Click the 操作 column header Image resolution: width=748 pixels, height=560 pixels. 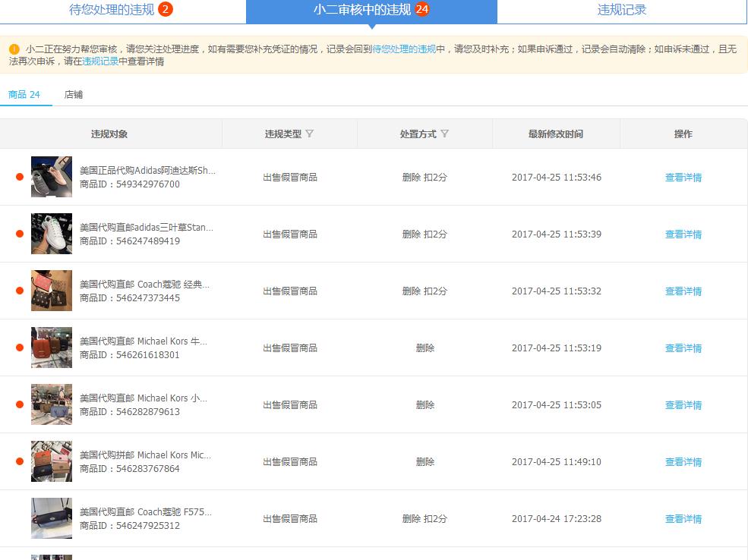pyautogui.click(x=683, y=134)
